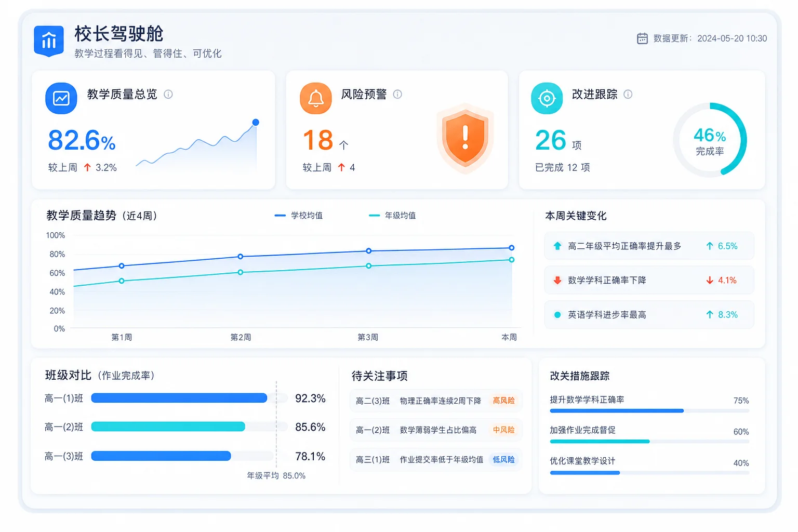The width and height of the screenshot is (798, 532).
Task: Click 年级平均 85.0% label
Action: tap(276, 475)
